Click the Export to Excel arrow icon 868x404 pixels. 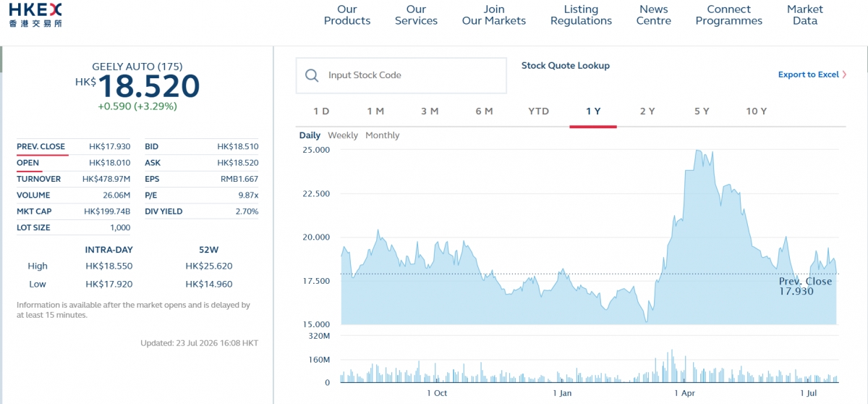pos(844,75)
